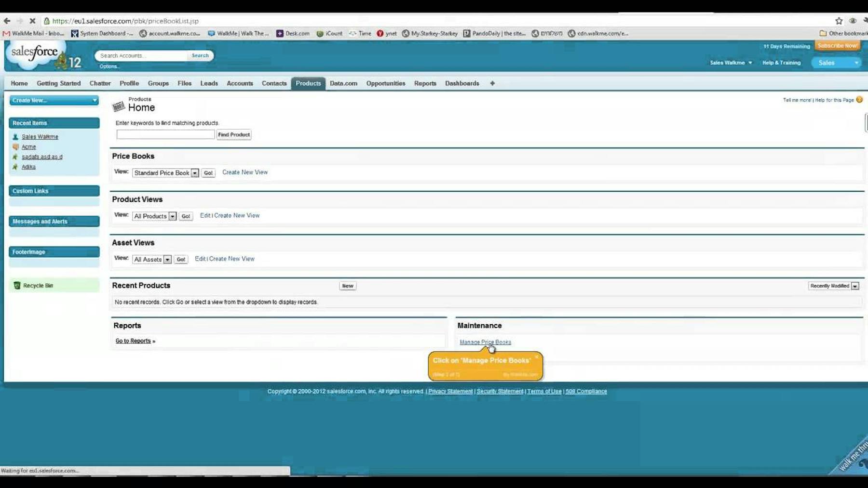Click the New button in Recent Products
This screenshot has width=868, height=488.
pos(348,286)
